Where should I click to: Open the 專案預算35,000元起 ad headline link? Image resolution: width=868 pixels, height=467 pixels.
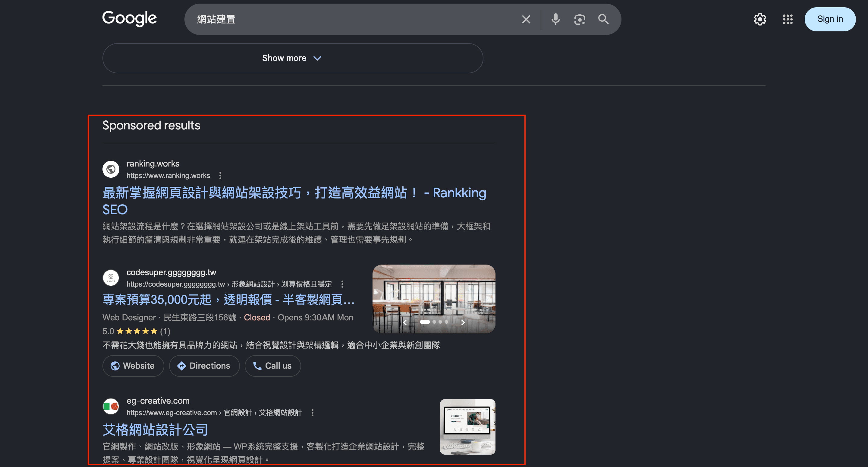[x=229, y=300]
